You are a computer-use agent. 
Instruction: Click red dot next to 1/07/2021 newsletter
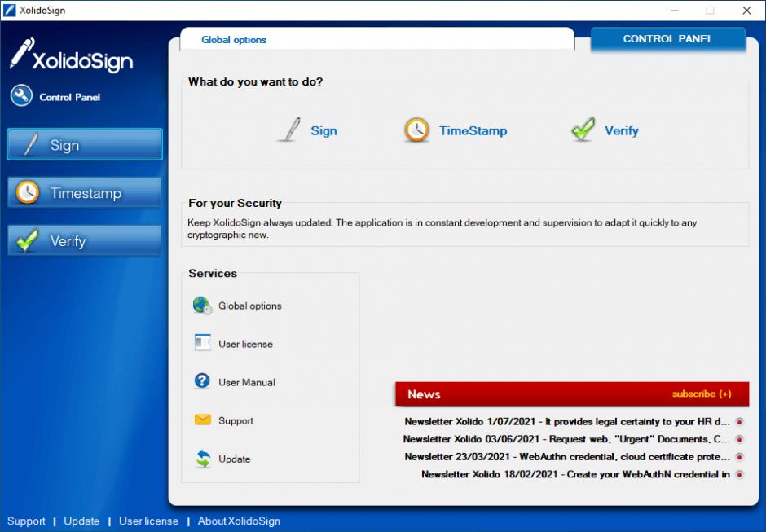pyautogui.click(x=740, y=421)
